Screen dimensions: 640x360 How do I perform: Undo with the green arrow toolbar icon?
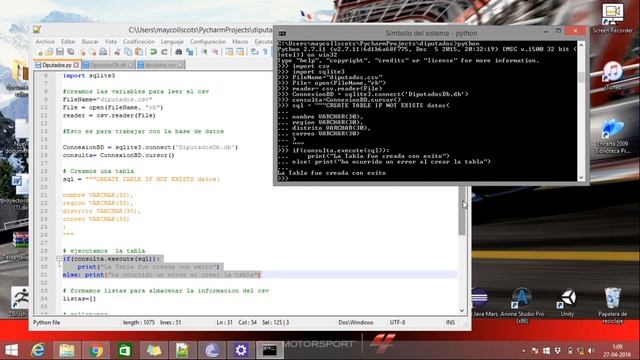pos(153,52)
